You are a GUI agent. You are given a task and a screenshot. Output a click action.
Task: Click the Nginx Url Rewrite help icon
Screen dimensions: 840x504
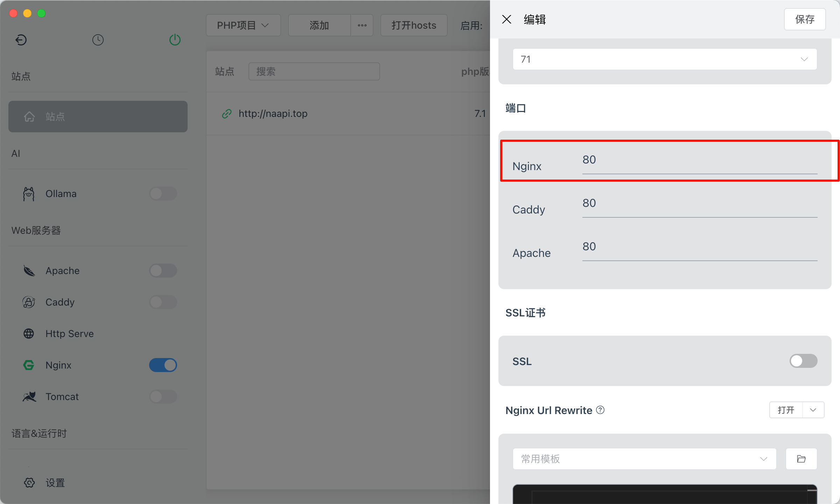[x=600, y=410]
